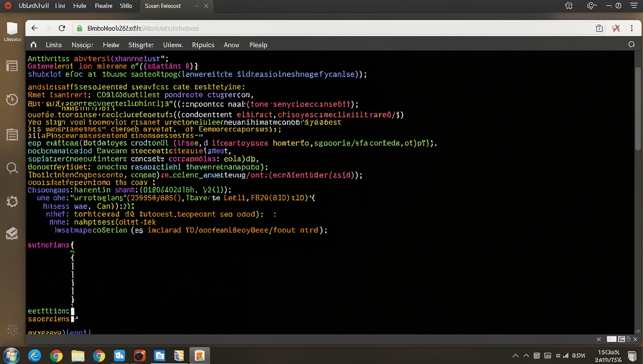Click the split-layout icon in the bottom panel bar
Viewport: 643px width, 364px height.
click(622, 339)
